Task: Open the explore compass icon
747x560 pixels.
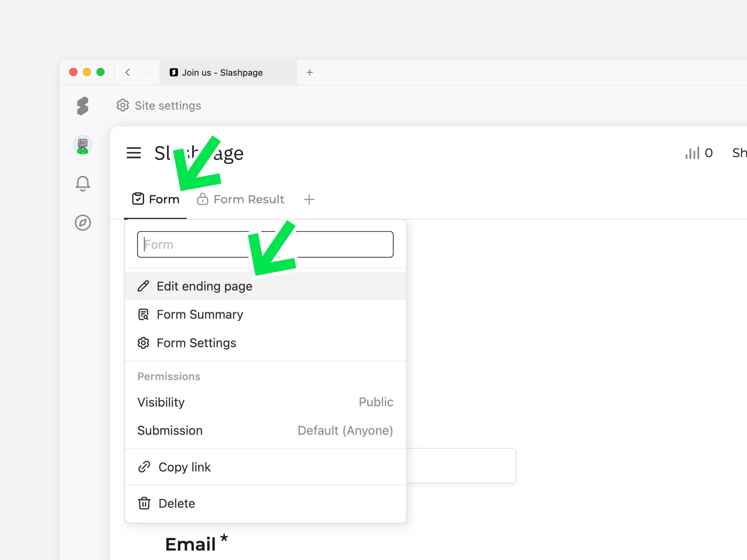Action: (83, 223)
